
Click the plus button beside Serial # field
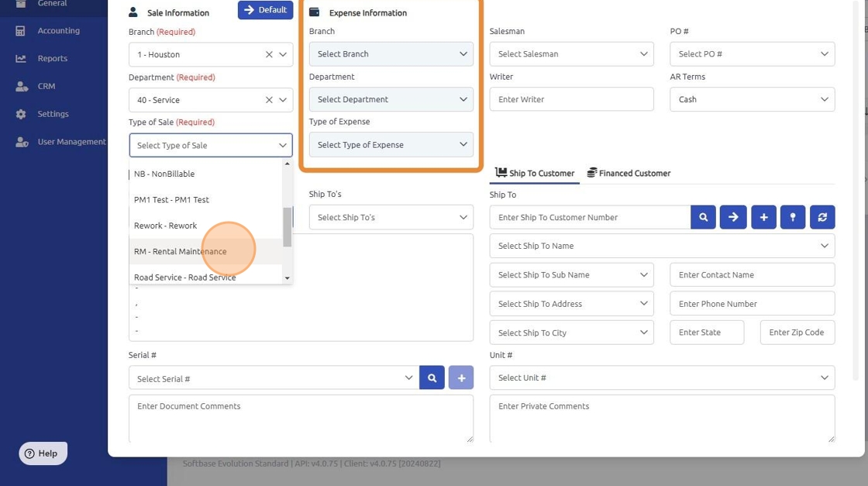pyautogui.click(x=461, y=378)
